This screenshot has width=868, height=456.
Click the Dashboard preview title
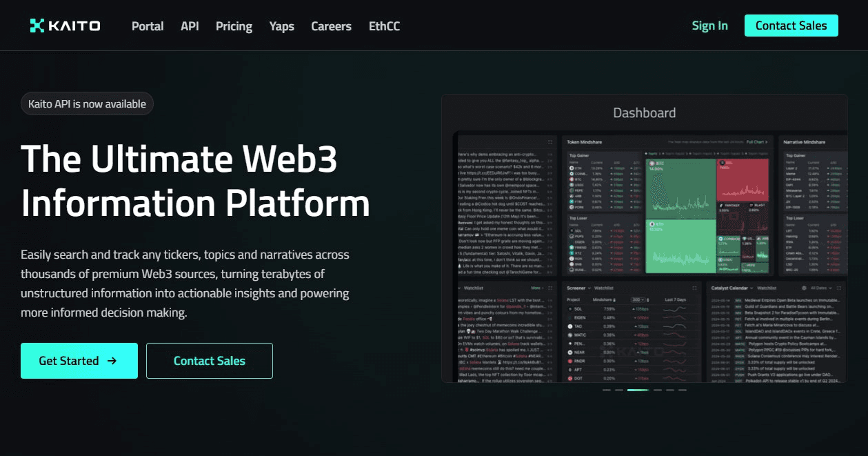pos(645,113)
